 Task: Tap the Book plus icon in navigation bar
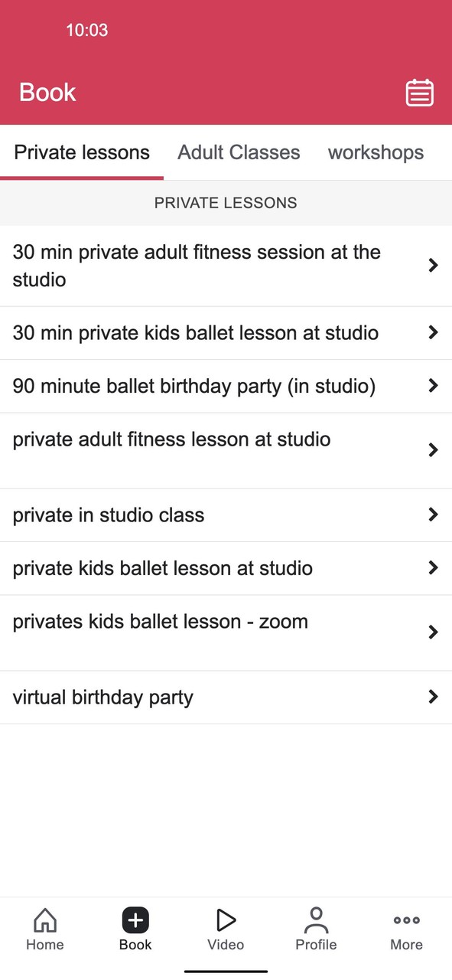pos(135,923)
